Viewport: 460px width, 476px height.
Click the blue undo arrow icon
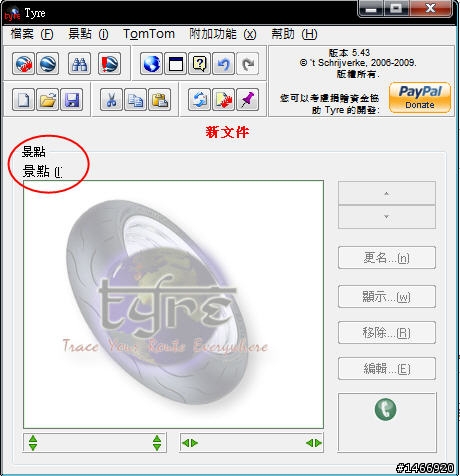pos(223,63)
